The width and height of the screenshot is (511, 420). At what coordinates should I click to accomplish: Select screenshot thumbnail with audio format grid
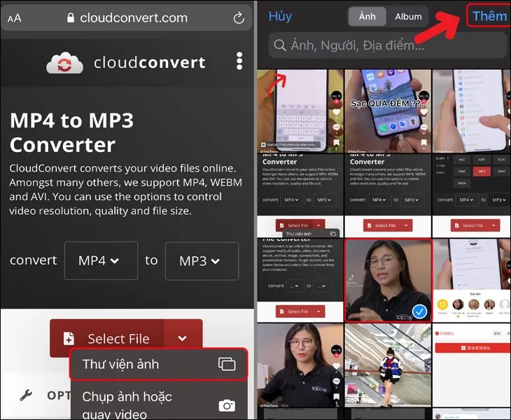(x=471, y=196)
